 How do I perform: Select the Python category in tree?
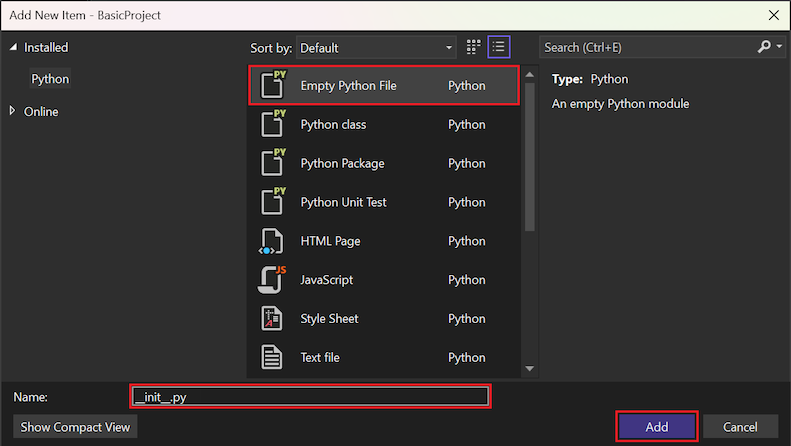50,79
